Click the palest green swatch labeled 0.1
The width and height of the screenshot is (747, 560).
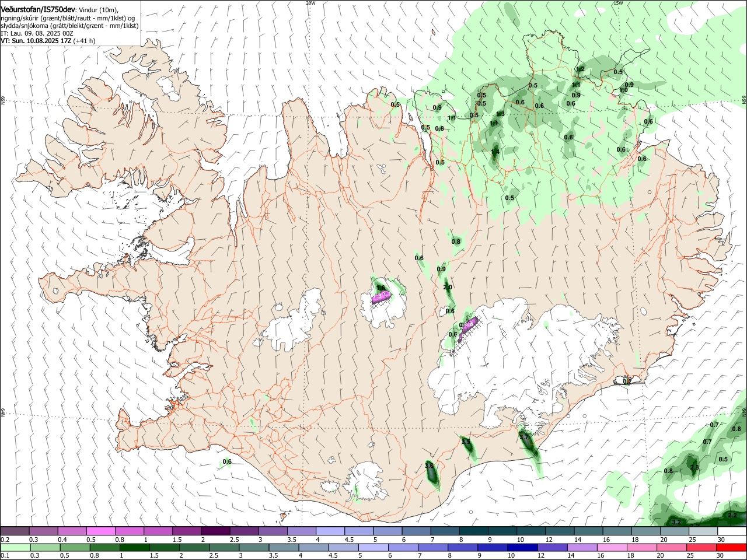point(16,548)
